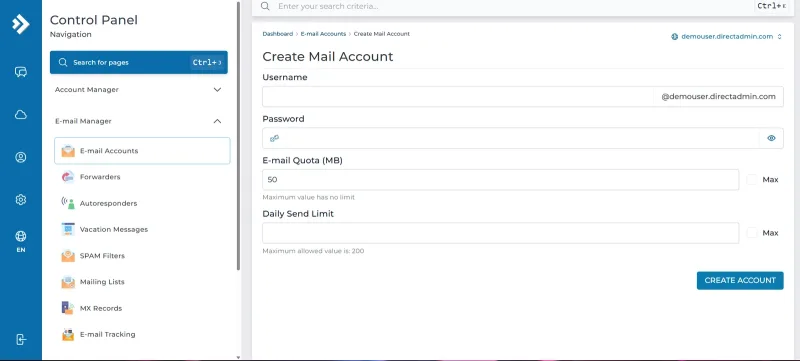Click the E-mail Tracking icon

(x=68, y=334)
